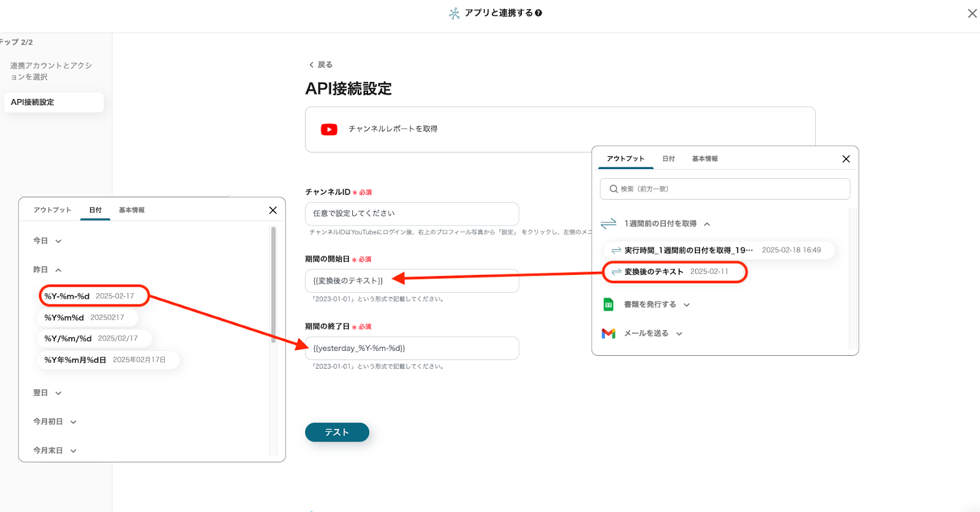Open the 日付 tab in right panel
Image resolution: width=980 pixels, height=512 pixels.
point(668,159)
